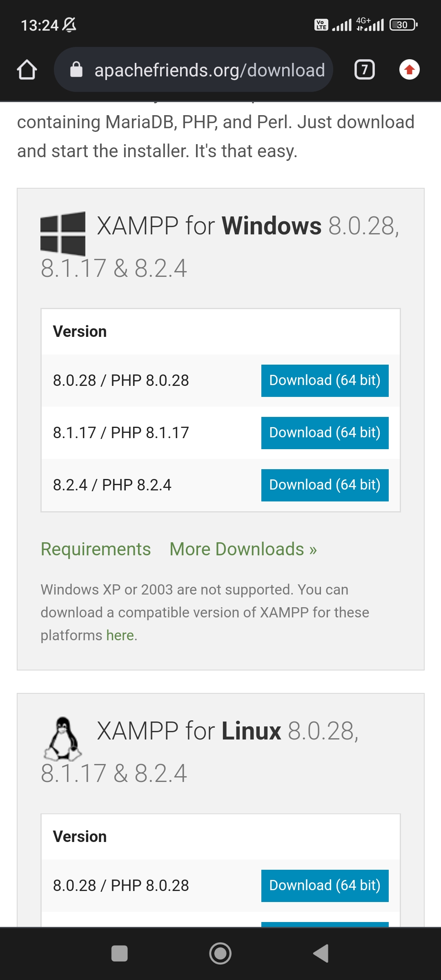Tap the XAMPP for Linux heading

(200, 752)
